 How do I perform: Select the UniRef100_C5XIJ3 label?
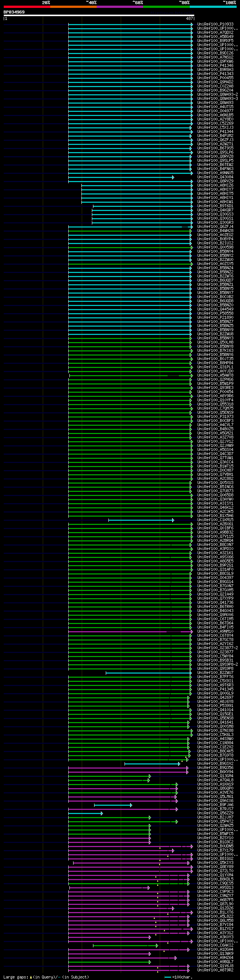(x=215, y=127)
